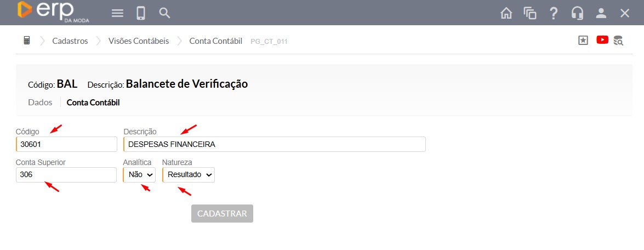The image size is (644, 250).
Task: Select the Conta Contábil tab
Action: point(93,103)
